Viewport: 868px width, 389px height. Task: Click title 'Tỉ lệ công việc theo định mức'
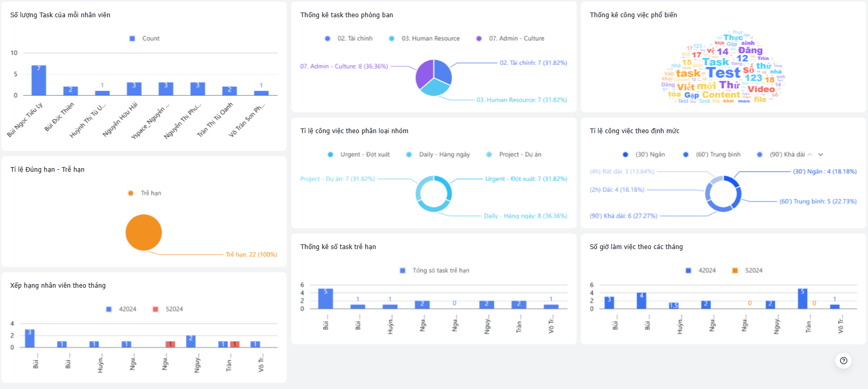click(634, 131)
